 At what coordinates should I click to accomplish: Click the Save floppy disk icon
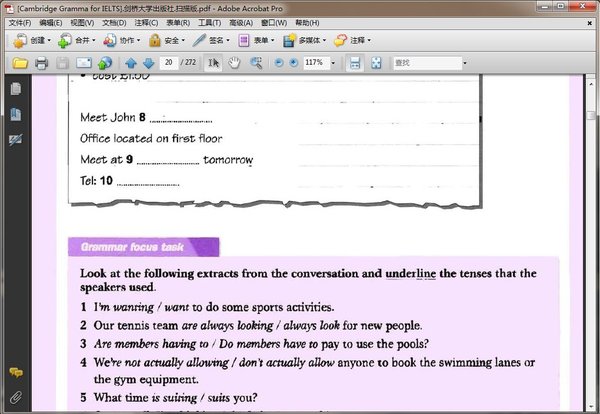(x=63, y=63)
